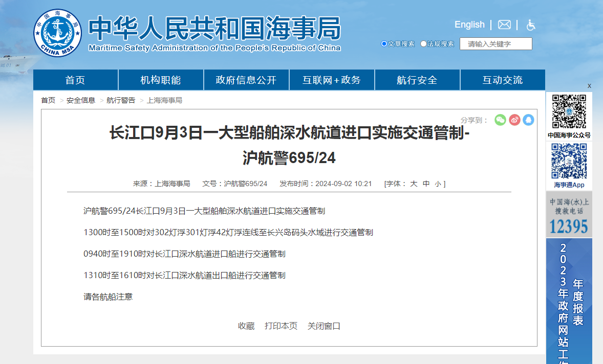Open the 航行安全 navigation tab
The height and width of the screenshot is (364, 603).
pos(417,80)
